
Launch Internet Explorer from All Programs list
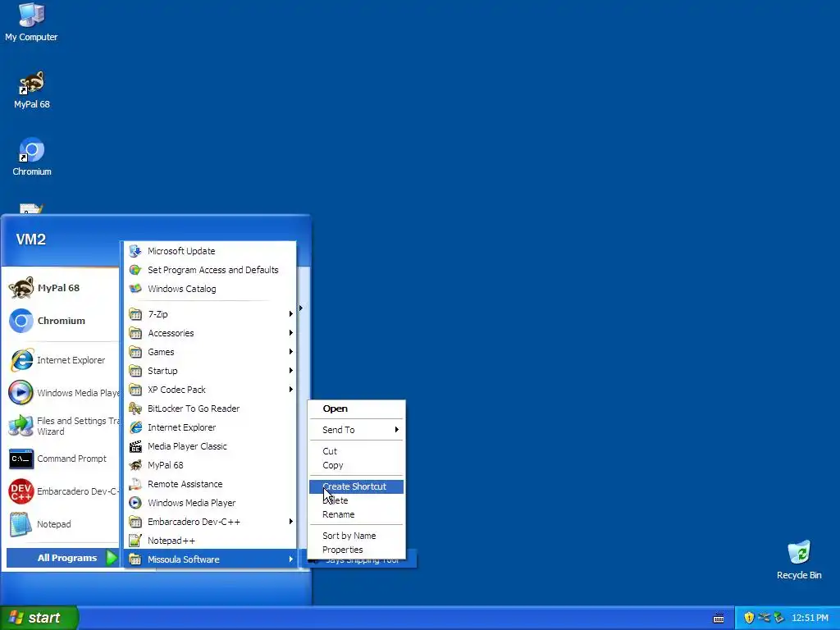click(210, 427)
